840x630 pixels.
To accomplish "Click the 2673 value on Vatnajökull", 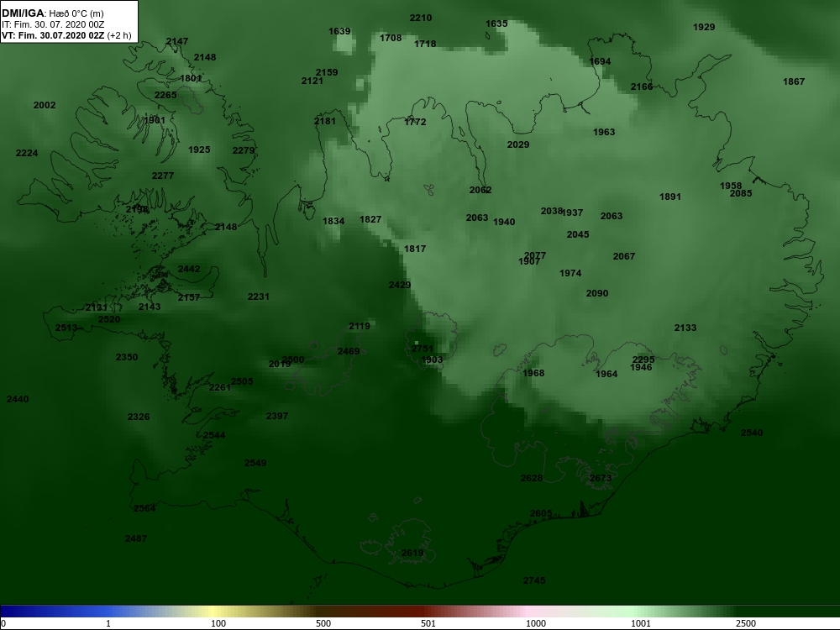I will coord(600,479).
